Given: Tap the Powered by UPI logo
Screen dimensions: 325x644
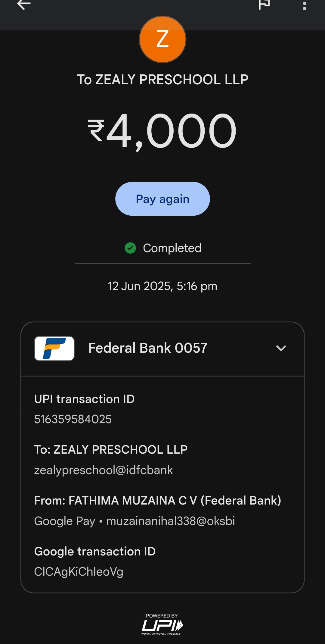Looking at the screenshot, I should coord(162,624).
